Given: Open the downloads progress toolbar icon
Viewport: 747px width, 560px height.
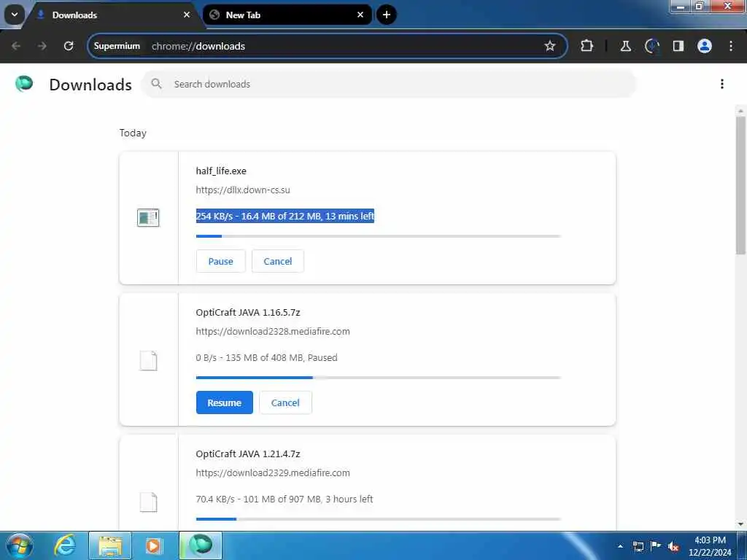Looking at the screenshot, I should [x=651, y=46].
